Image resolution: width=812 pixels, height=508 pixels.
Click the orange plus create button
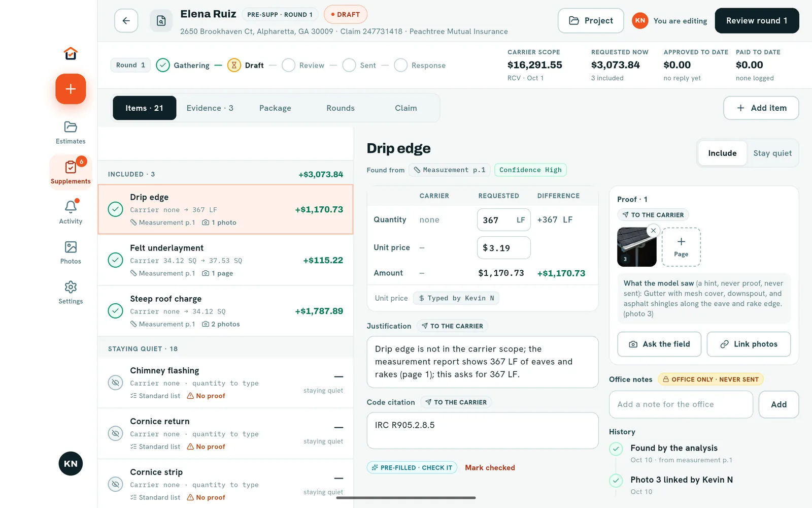(71, 89)
